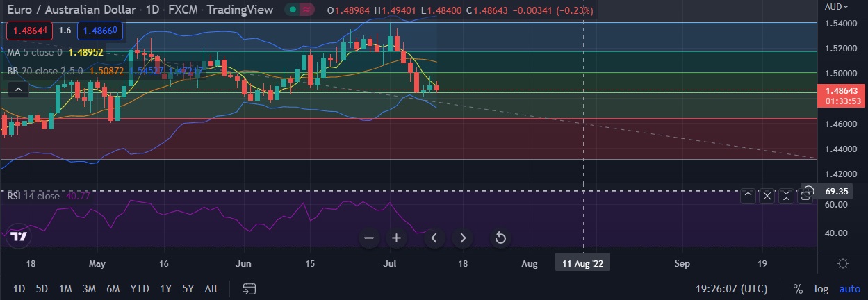The image size is (868, 300).
Task: Select the All time range
Action: coord(211,289)
